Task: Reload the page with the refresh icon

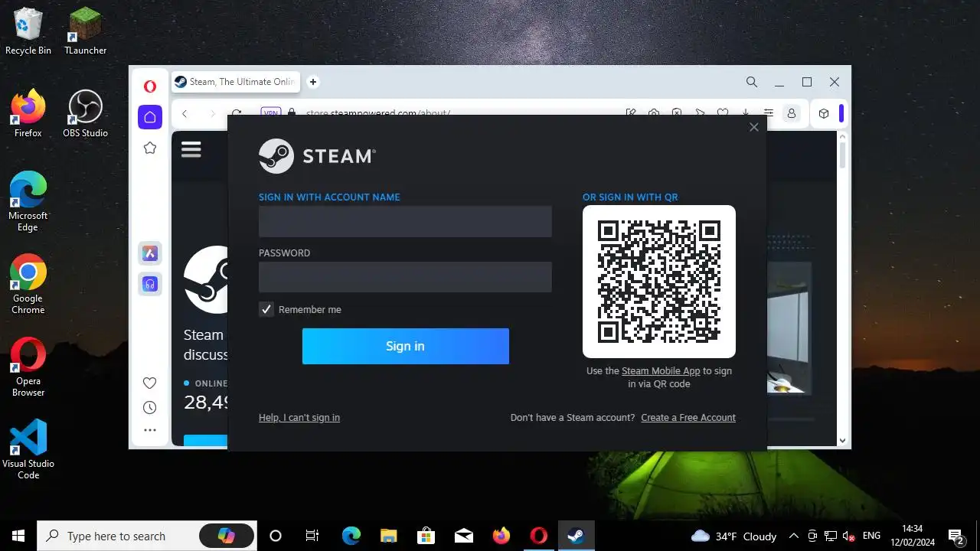Action: pos(237,114)
